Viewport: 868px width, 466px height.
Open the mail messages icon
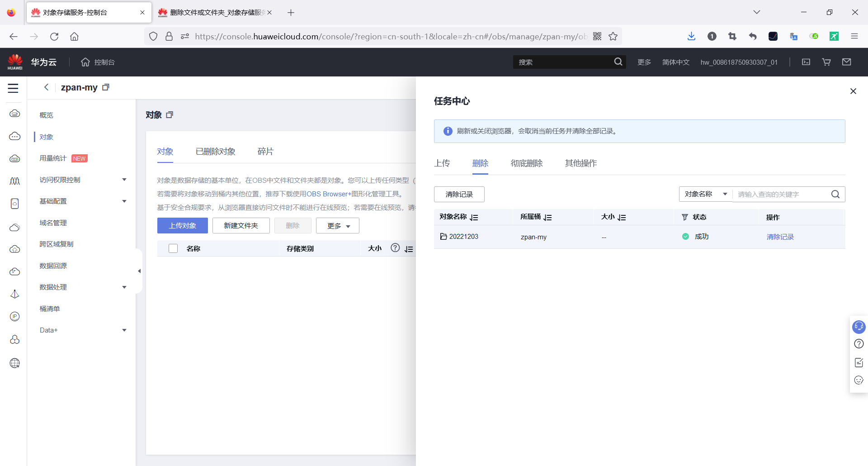click(847, 62)
